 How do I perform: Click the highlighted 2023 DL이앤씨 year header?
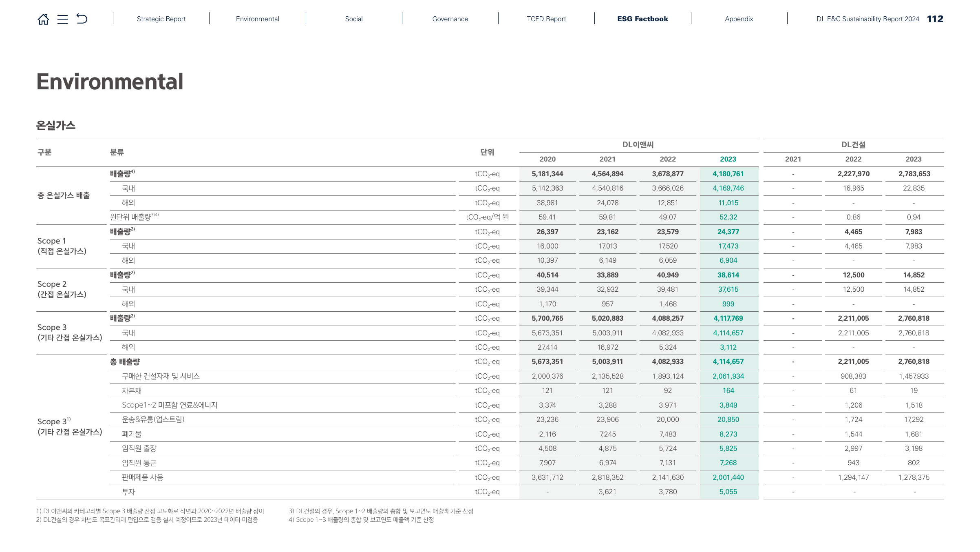pos(728,159)
